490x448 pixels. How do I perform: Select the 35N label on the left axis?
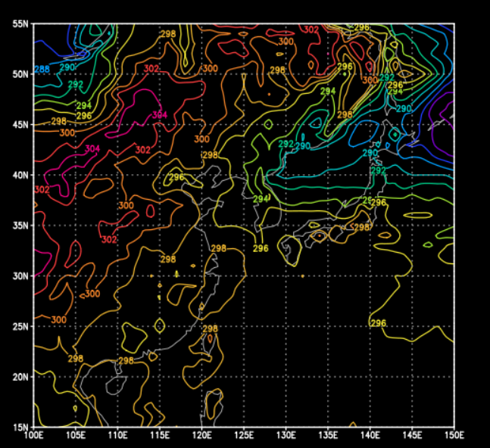pyautogui.click(x=20, y=226)
